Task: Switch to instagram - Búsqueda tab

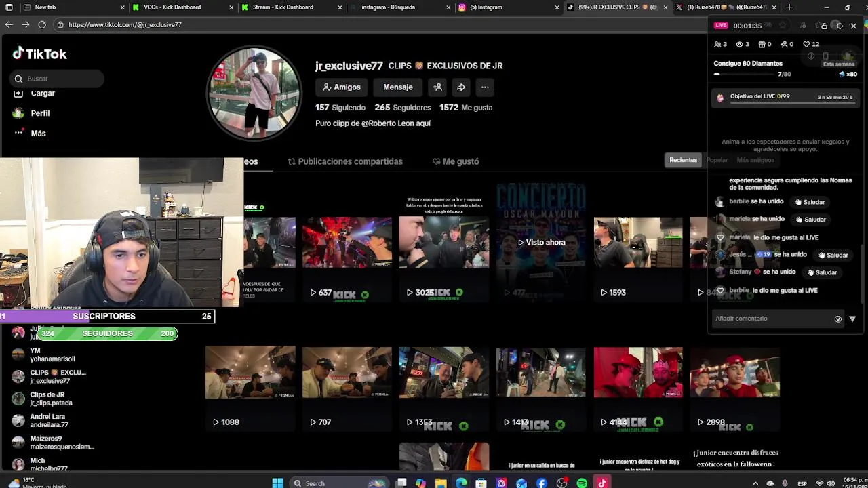Action: tap(401, 7)
